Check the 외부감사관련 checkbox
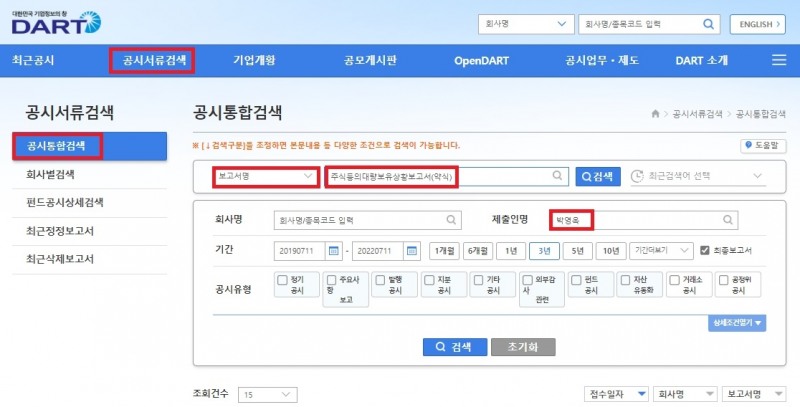 528,280
